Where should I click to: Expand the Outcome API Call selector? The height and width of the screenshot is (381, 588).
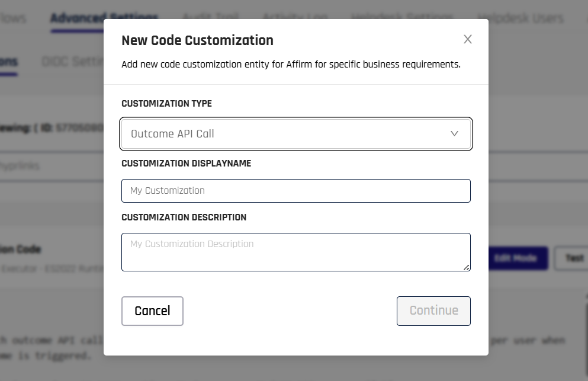tap(295, 133)
